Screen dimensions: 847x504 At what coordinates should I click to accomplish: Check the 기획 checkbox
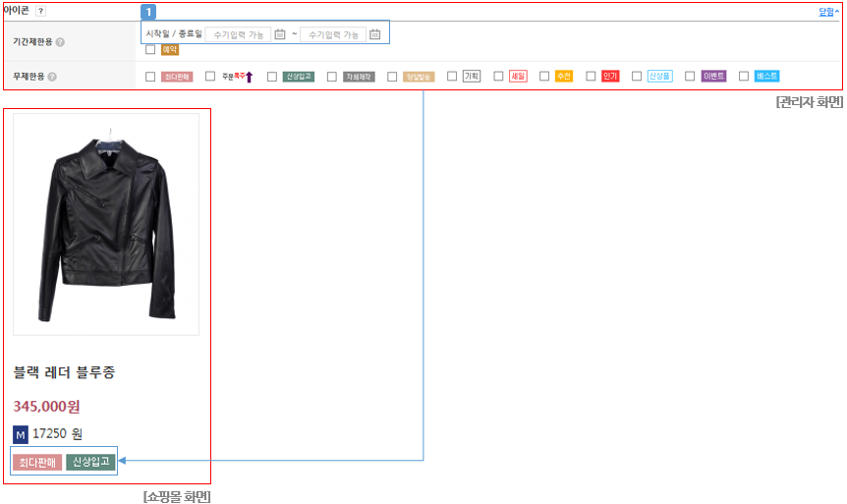pos(452,77)
